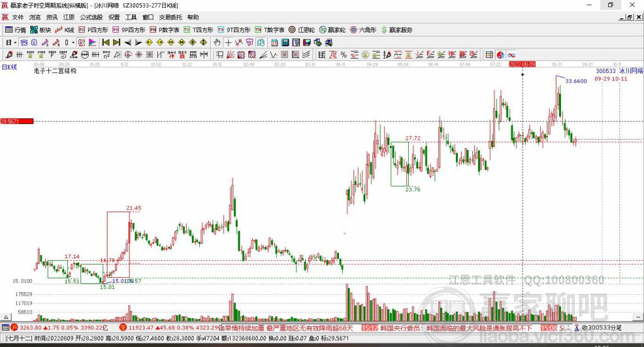Viewport: 644px width, 347px height.
Task: Open the 文件 menu
Action: click(x=18, y=17)
